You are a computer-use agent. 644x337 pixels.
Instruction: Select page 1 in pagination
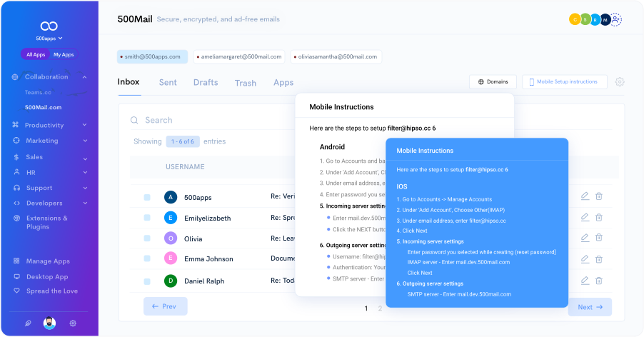(366, 308)
